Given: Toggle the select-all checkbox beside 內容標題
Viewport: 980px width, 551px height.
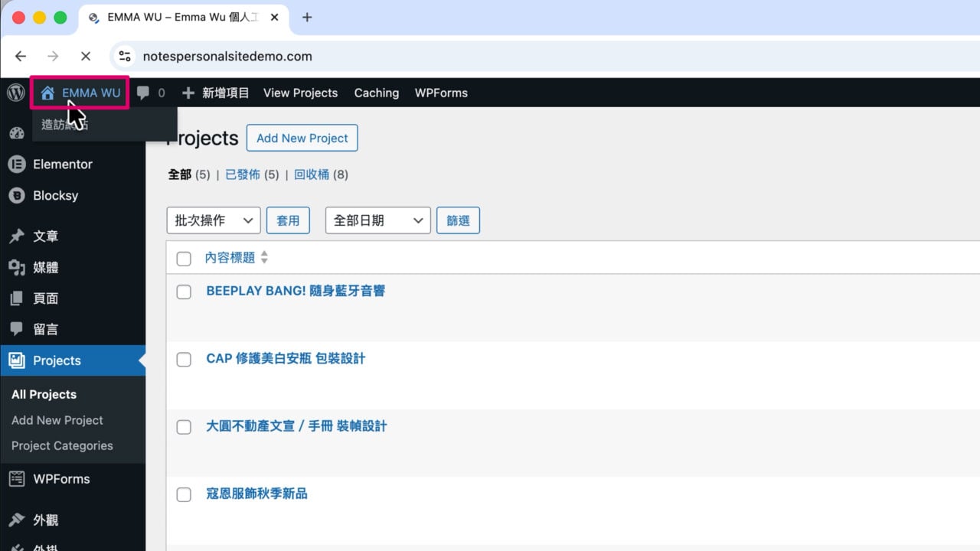Looking at the screenshot, I should [x=184, y=259].
